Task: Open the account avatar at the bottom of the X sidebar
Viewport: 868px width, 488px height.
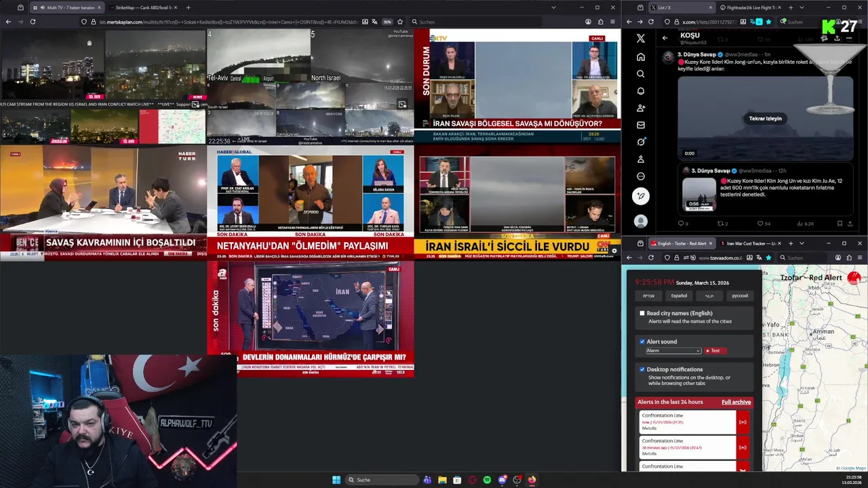Action: (x=640, y=221)
